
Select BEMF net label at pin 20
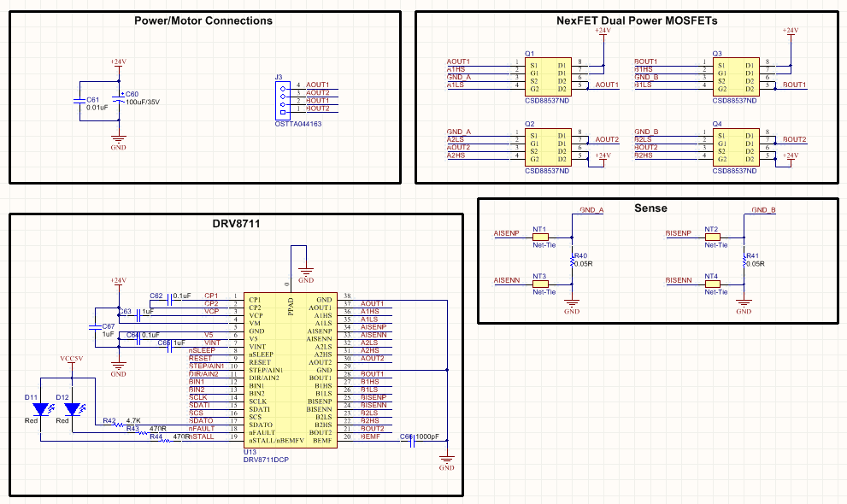[371, 436]
